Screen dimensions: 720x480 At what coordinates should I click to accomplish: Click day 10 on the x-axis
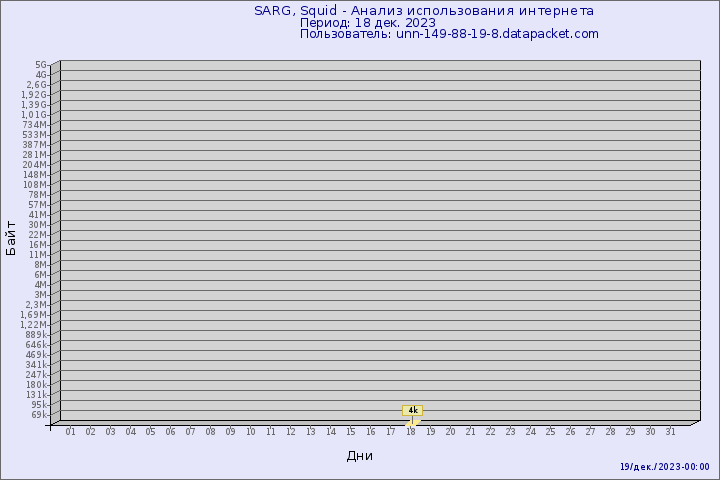point(251,432)
